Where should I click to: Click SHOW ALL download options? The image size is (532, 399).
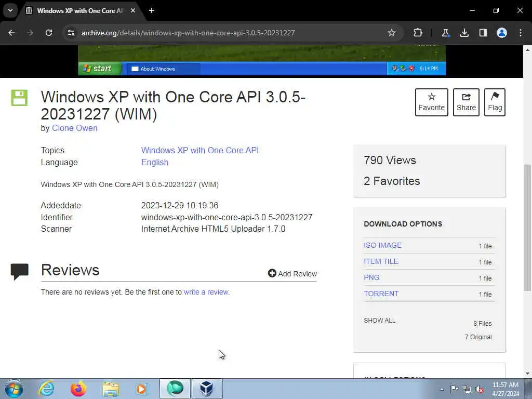point(379,320)
